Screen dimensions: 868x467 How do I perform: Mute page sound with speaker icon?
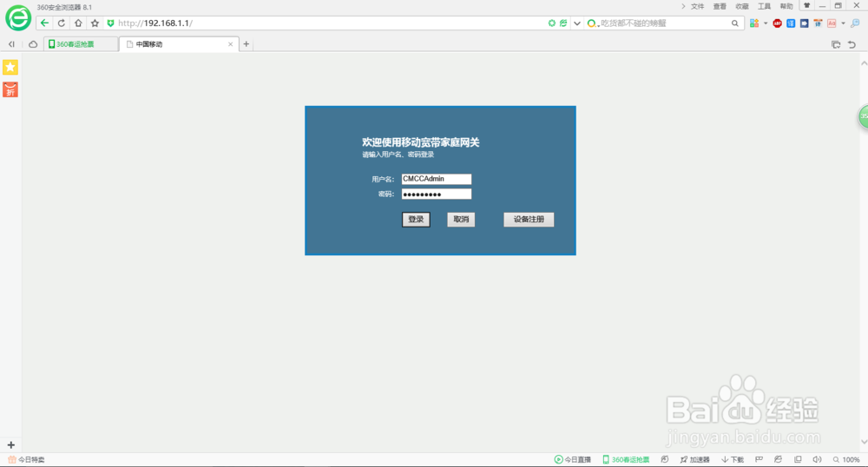817,459
